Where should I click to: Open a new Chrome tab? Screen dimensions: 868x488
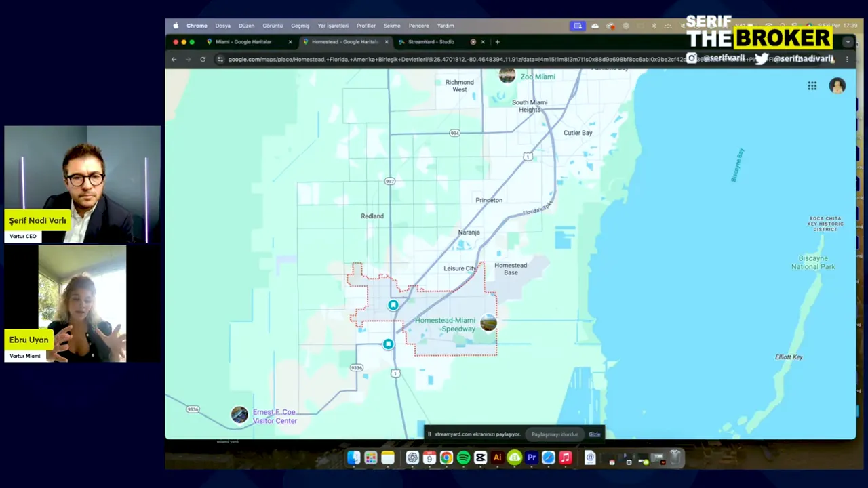coord(497,42)
